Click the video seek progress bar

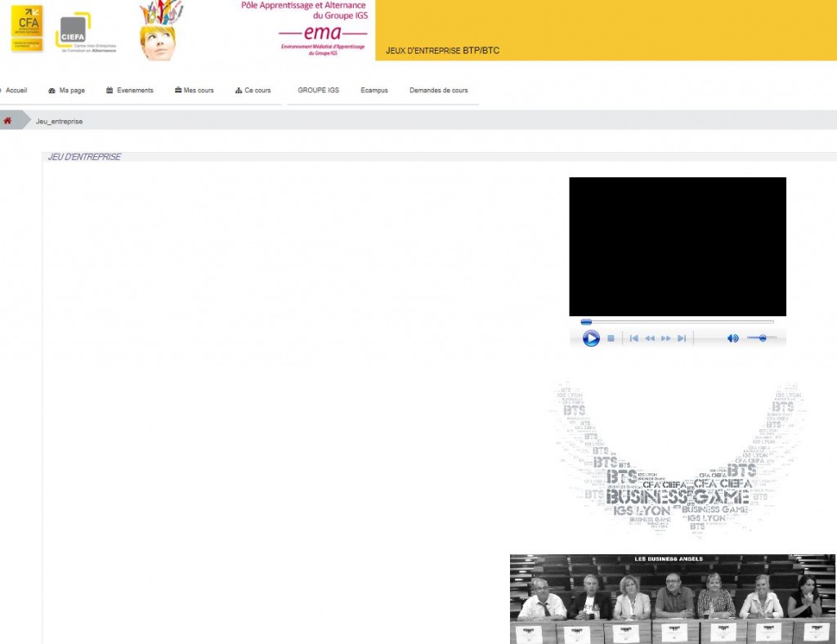pyautogui.click(x=677, y=322)
